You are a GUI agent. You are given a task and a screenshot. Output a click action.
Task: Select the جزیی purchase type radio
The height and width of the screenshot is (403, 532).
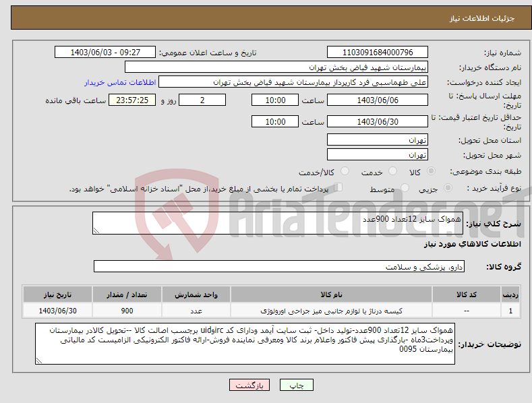pos(448,187)
